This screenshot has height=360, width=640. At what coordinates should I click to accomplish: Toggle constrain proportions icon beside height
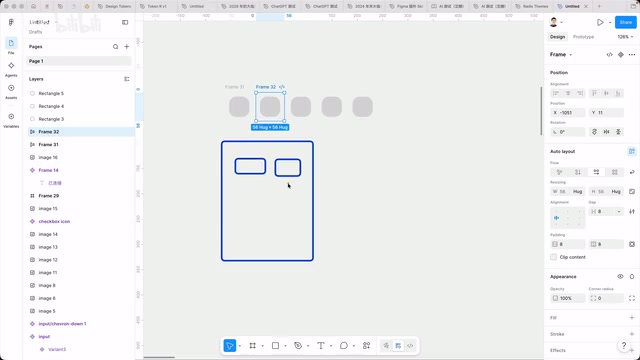(x=632, y=191)
